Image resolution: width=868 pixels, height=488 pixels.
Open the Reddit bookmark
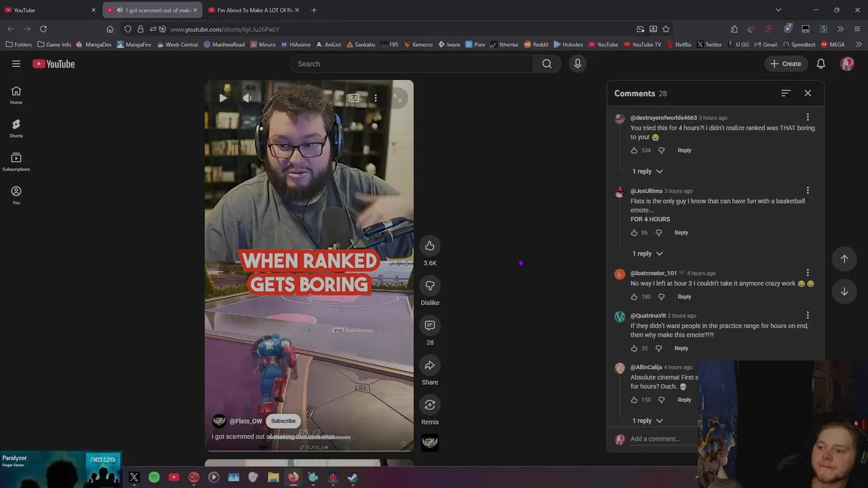(x=536, y=45)
